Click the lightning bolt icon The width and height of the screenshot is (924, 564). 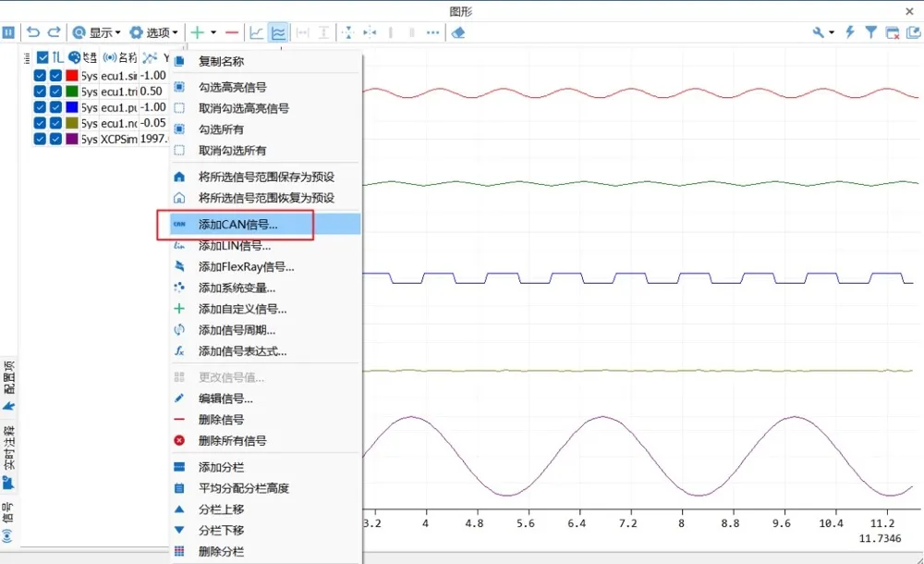coord(850,32)
